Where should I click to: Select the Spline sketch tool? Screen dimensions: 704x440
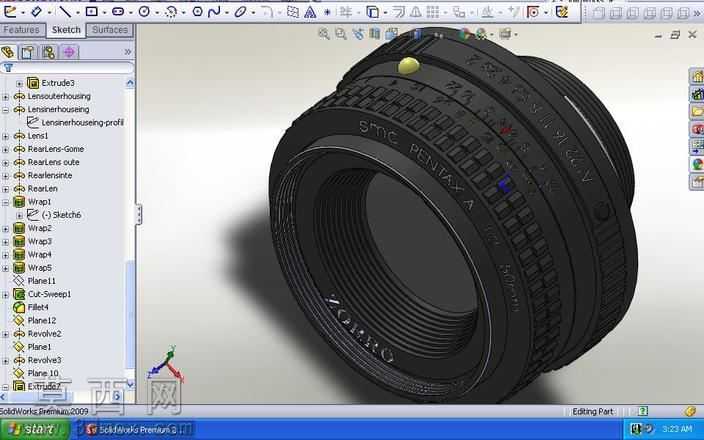(x=214, y=12)
